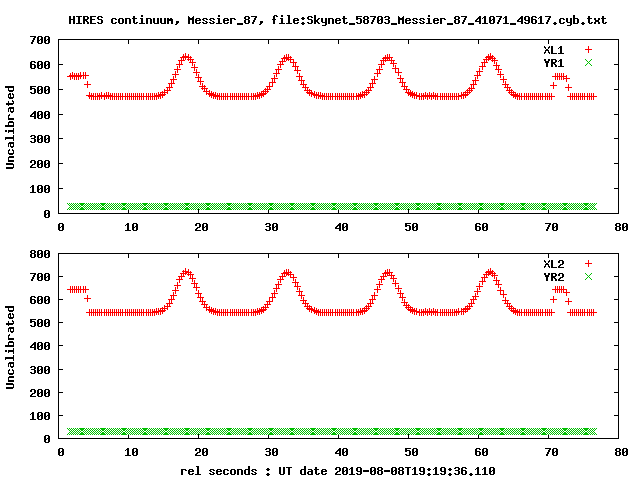This screenshot has width=640, height=480.
Task: Click the green YR1 data band in upper plot
Action: point(332,207)
